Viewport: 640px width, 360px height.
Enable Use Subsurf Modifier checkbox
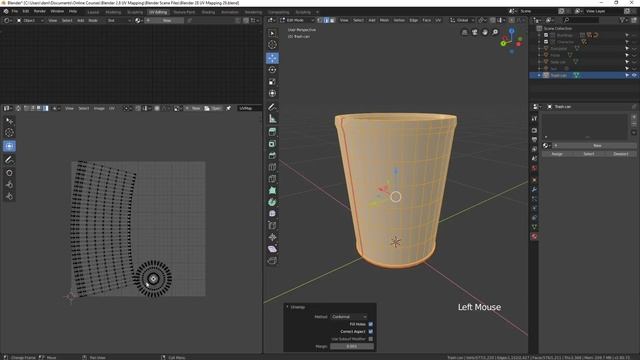pos(371,339)
